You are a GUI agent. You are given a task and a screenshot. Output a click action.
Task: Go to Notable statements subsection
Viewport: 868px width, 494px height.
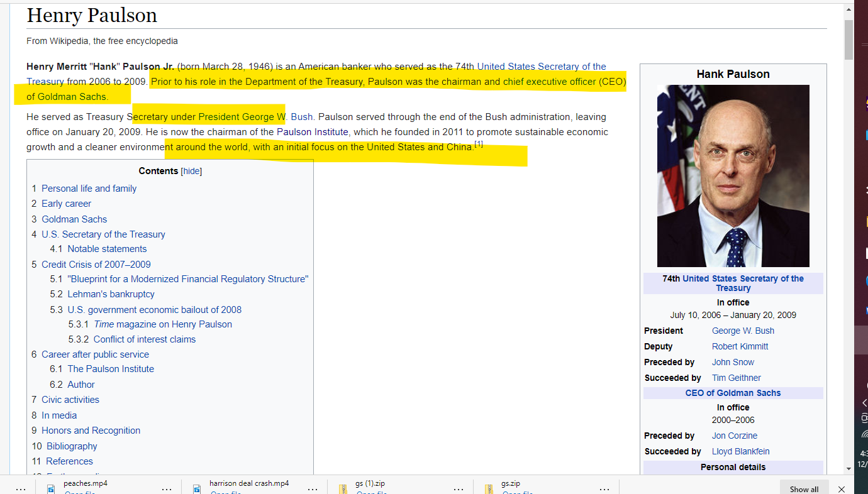pyautogui.click(x=107, y=249)
